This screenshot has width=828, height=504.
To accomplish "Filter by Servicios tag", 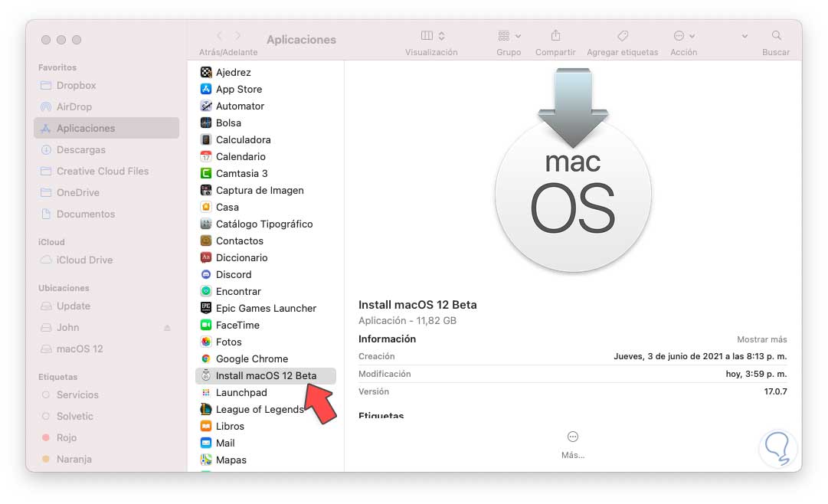I will pyautogui.click(x=106, y=394).
